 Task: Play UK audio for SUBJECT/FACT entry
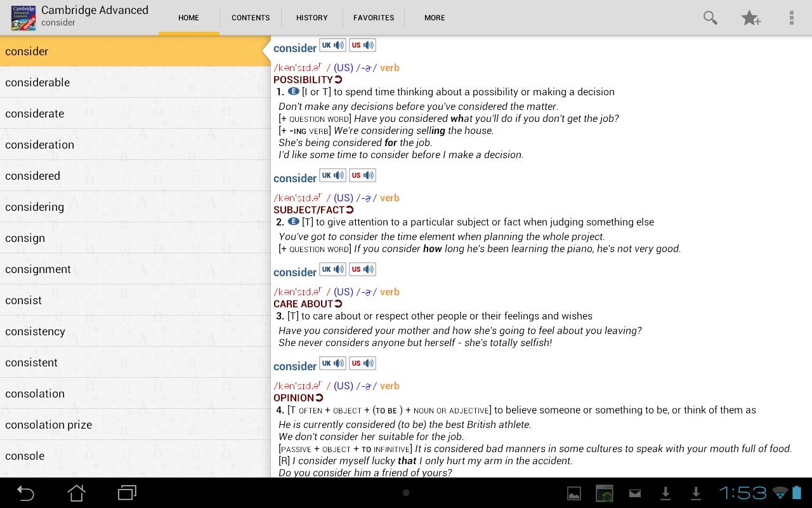(x=332, y=175)
